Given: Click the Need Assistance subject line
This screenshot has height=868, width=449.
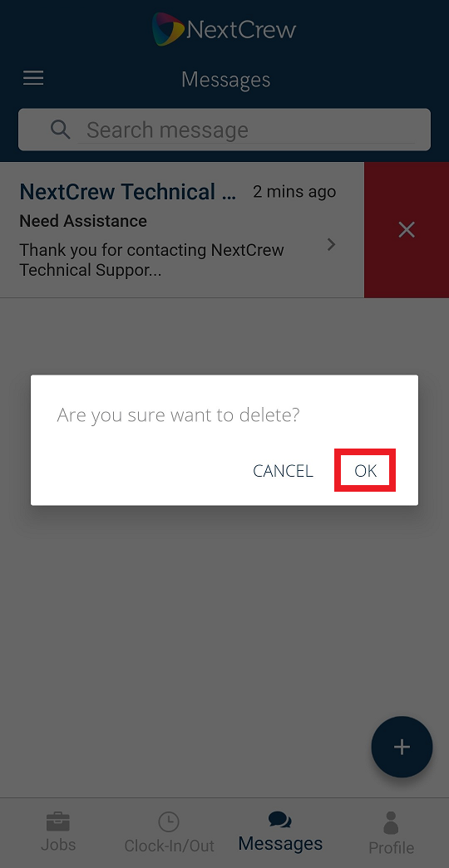Looking at the screenshot, I should (x=83, y=221).
